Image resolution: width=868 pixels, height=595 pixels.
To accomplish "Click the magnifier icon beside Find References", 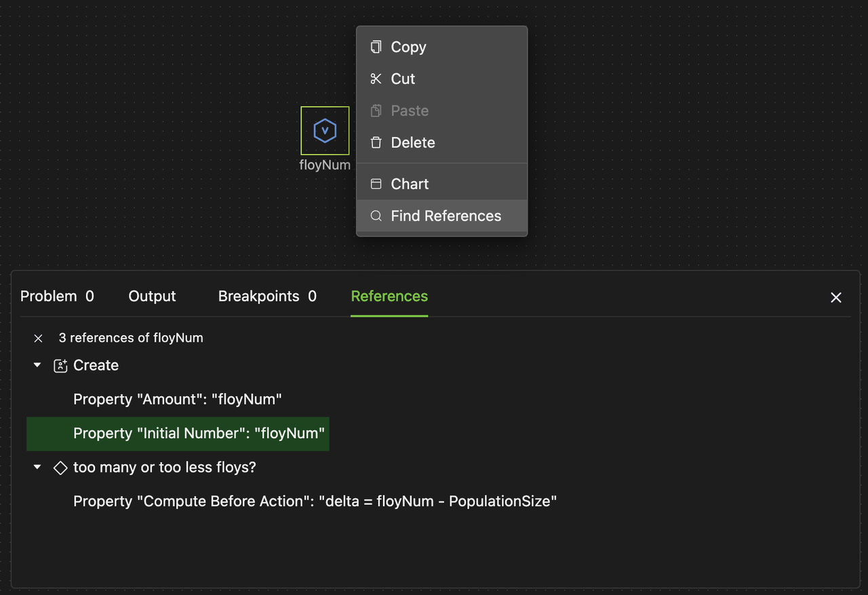I will tap(376, 216).
